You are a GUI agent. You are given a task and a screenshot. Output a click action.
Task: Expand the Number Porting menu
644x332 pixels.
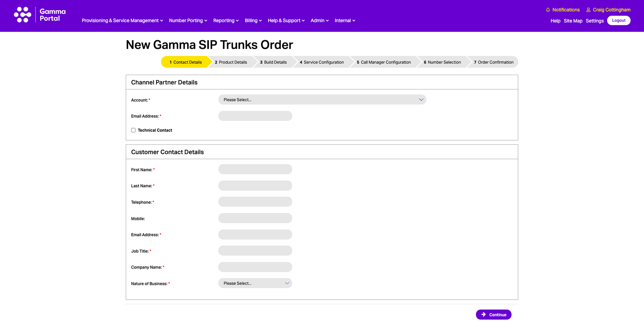coord(188,20)
